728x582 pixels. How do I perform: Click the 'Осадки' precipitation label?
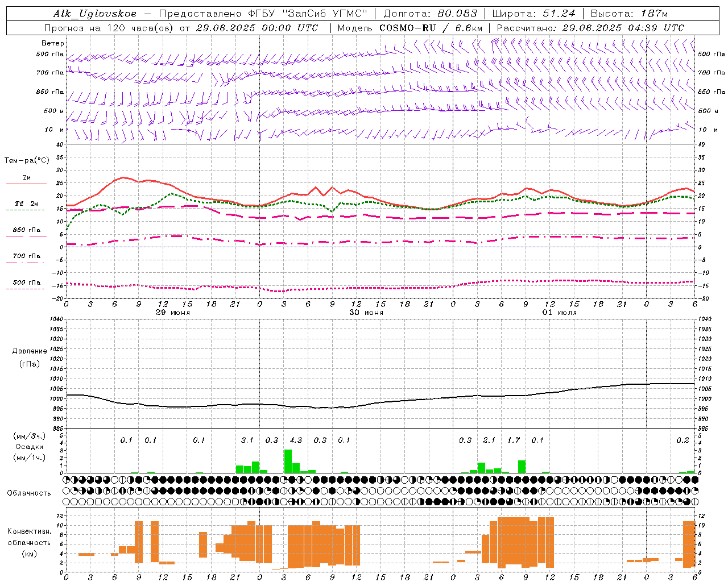[30, 447]
